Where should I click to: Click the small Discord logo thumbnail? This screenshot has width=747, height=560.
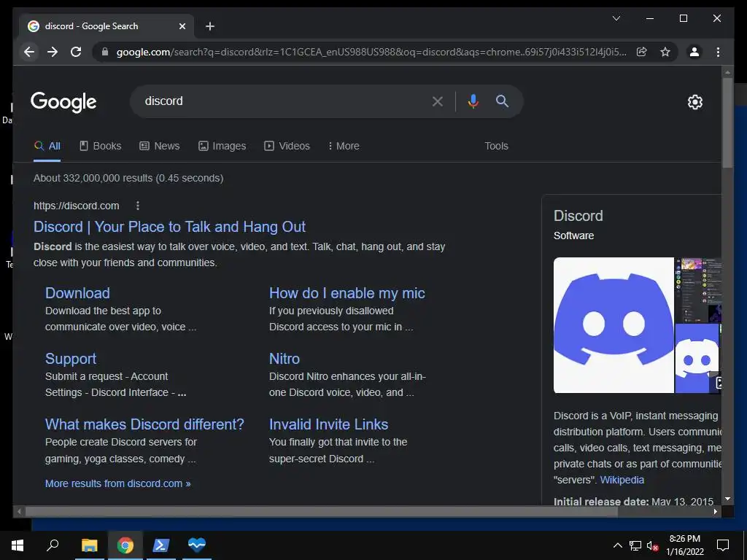pyautogui.click(x=697, y=359)
